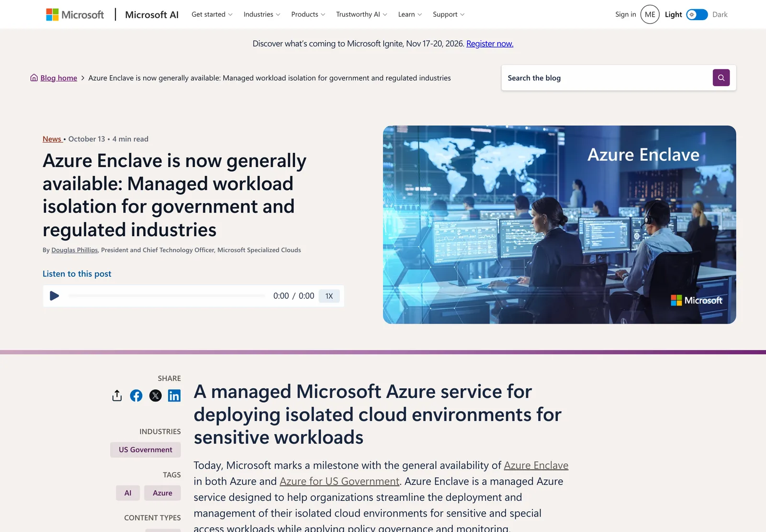Click the Register now link
This screenshot has height=532, width=766.
[x=490, y=44]
